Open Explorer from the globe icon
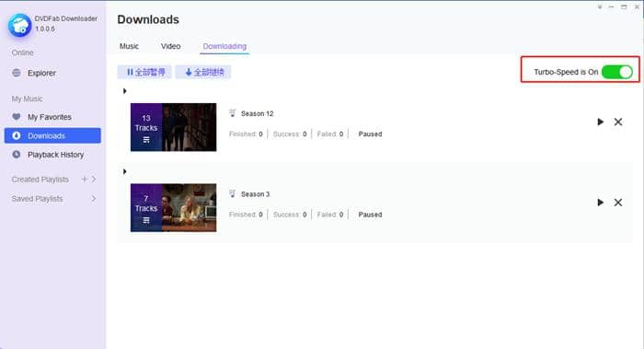 17,73
